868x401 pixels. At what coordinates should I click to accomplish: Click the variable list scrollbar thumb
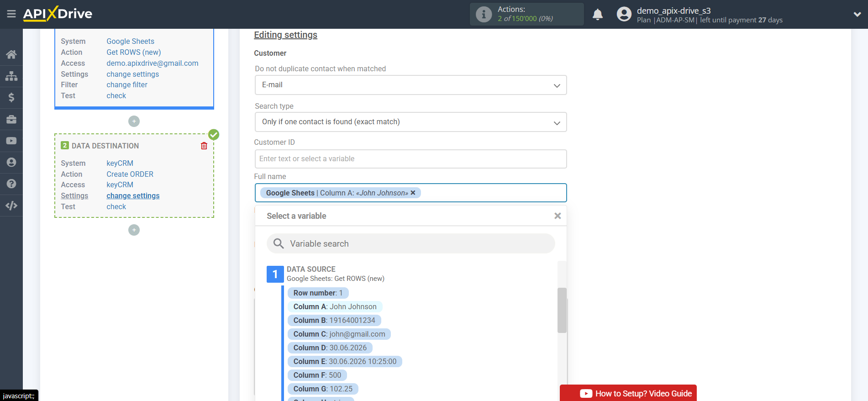[562, 310]
